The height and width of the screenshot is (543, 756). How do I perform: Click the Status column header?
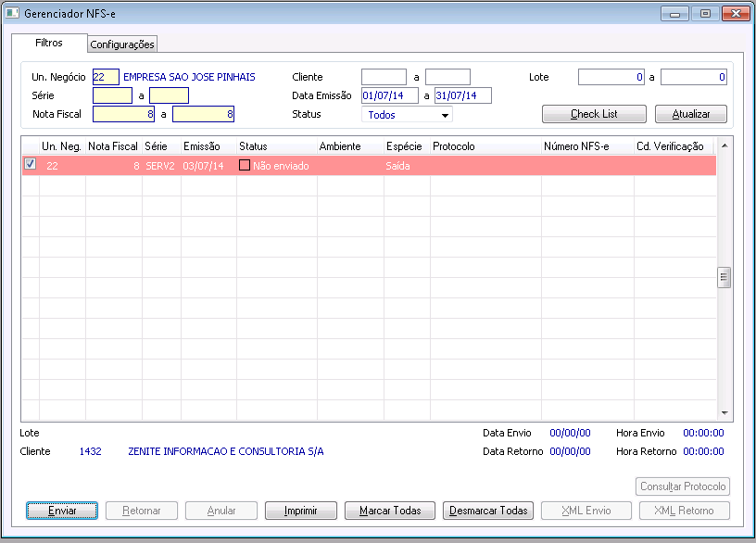point(277,146)
